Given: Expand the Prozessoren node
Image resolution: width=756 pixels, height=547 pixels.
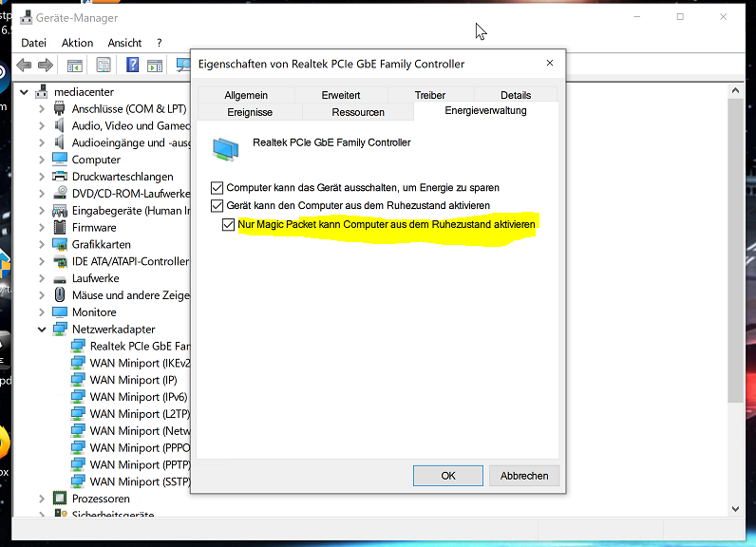Looking at the screenshot, I should (42, 499).
